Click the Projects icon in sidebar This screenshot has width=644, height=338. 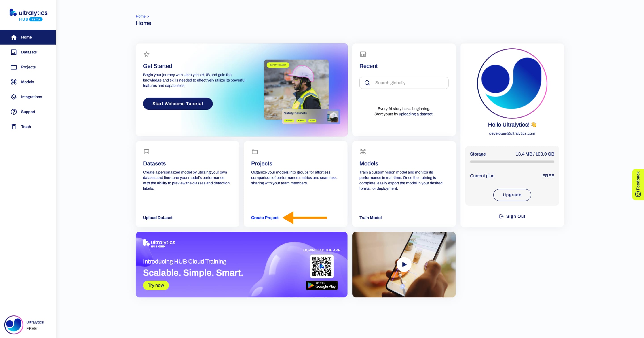click(14, 67)
